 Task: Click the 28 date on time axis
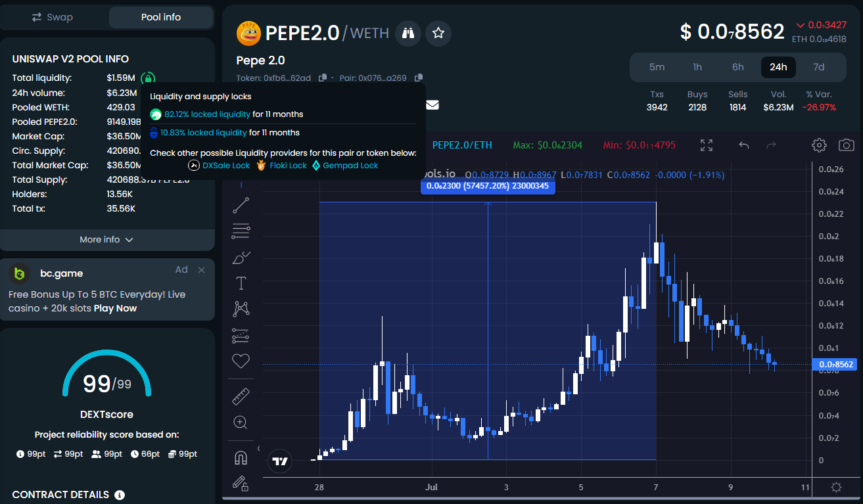(319, 488)
